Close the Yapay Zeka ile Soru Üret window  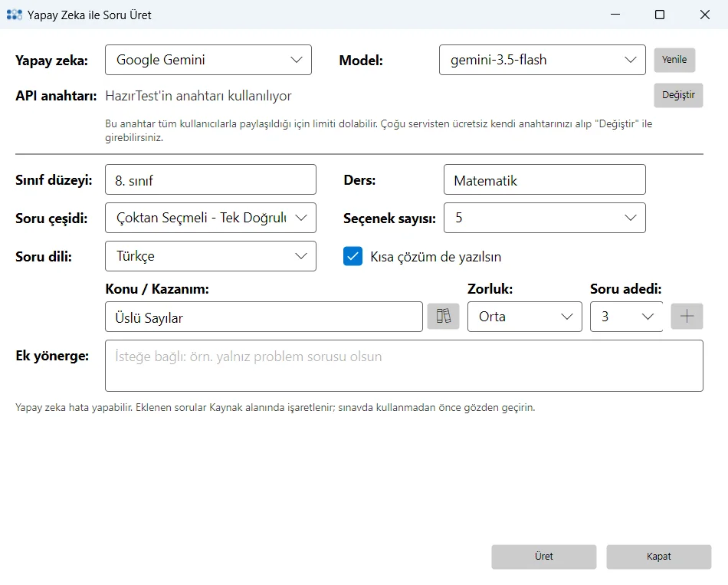pos(704,15)
